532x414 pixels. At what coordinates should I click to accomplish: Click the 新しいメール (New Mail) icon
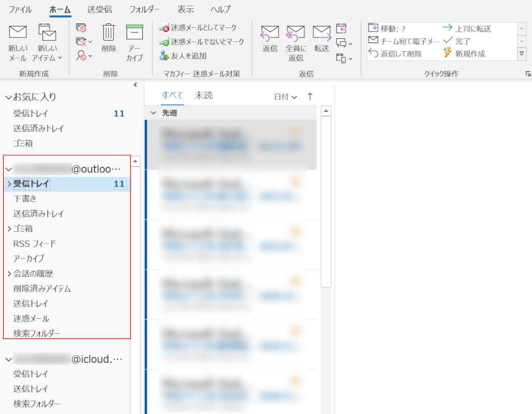coord(18,33)
